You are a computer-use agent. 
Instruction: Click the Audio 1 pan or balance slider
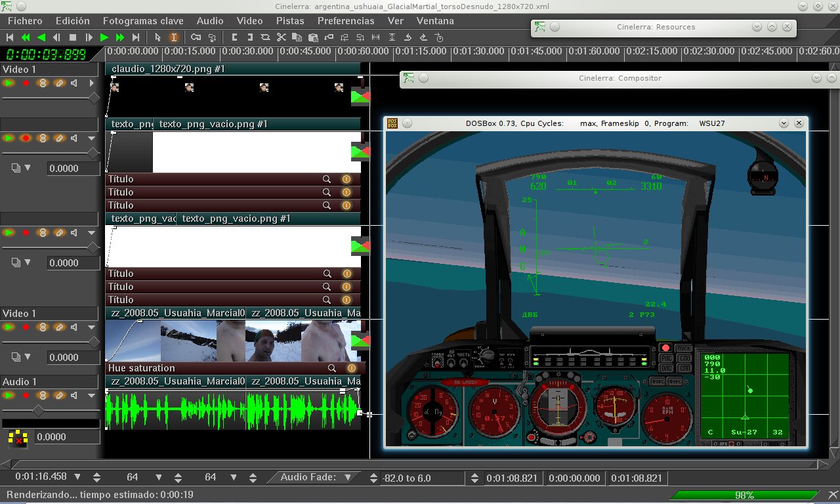(51, 411)
